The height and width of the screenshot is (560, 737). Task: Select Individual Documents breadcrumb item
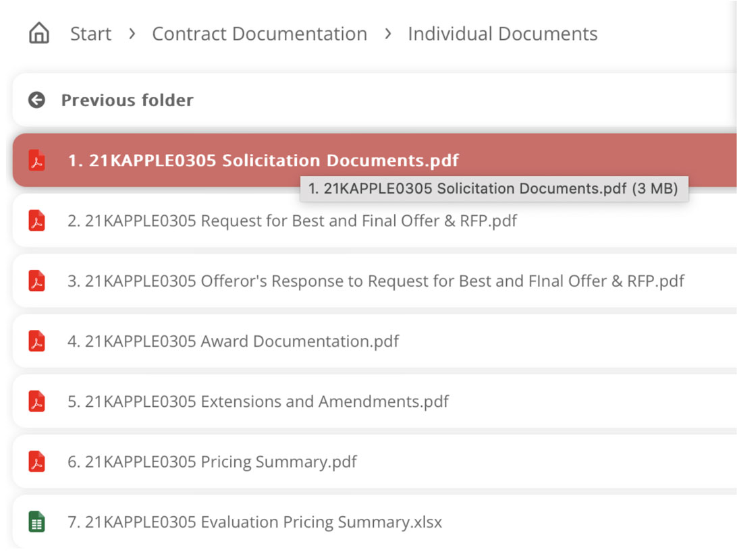pos(502,34)
